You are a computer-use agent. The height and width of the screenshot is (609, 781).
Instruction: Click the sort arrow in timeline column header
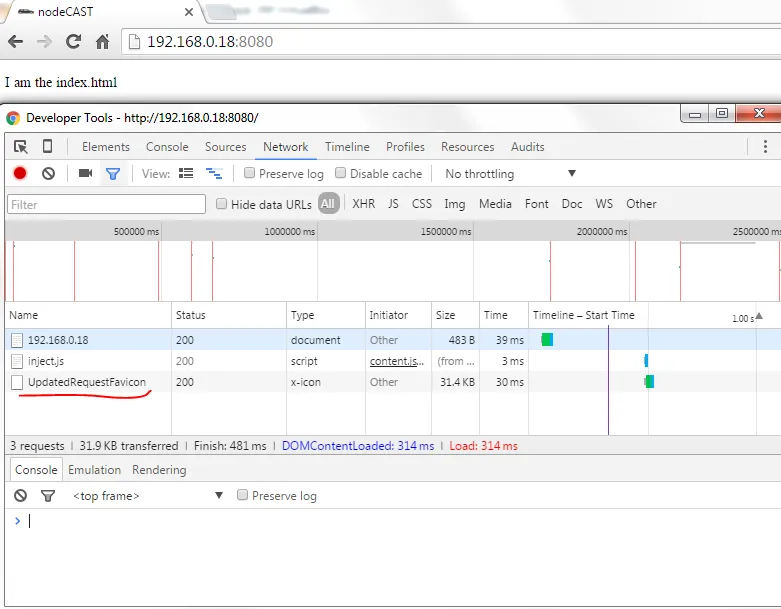point(759,316)
